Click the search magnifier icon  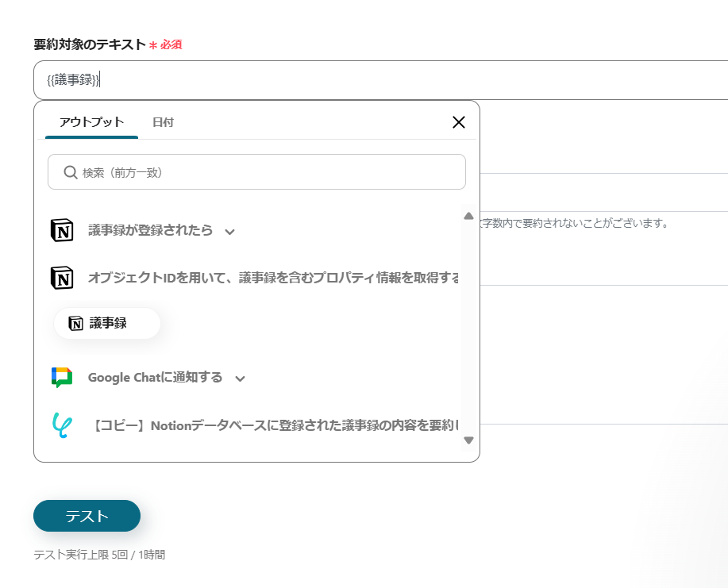click(x=71, y=172)
